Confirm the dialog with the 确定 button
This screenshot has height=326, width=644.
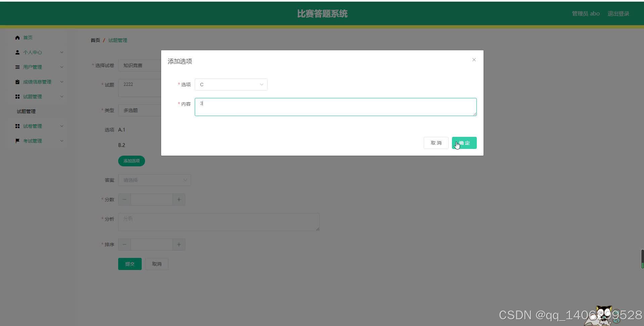point(464,143)
